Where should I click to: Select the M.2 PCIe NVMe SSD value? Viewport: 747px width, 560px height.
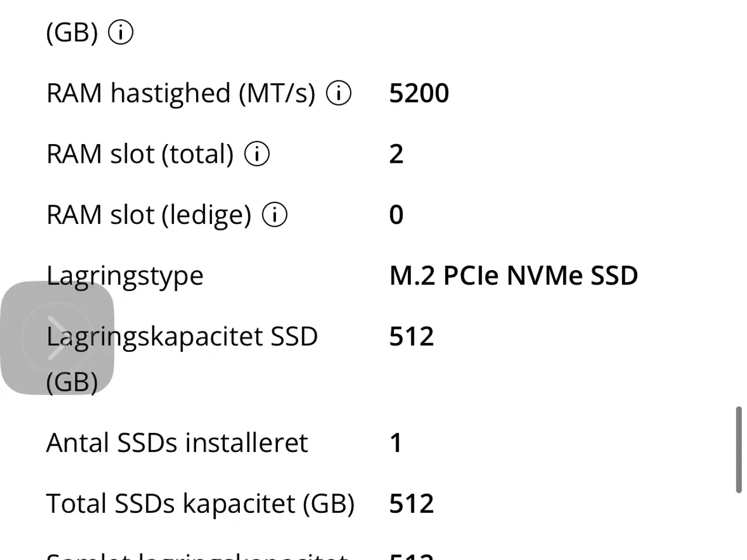[514, 275]
